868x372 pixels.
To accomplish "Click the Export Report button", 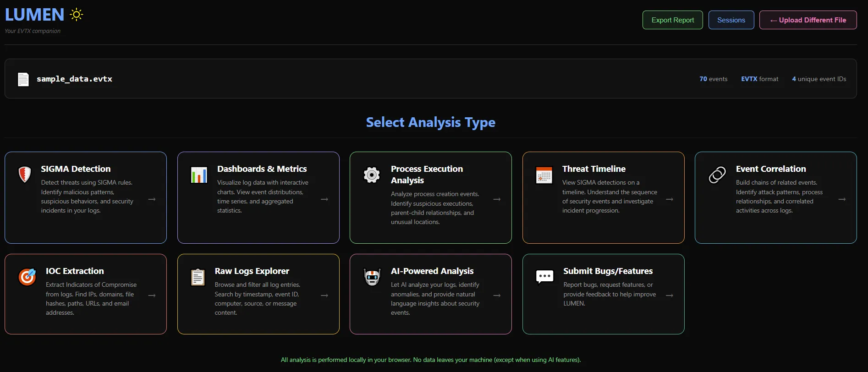I will pyautogui.click(x=673, y=20).
